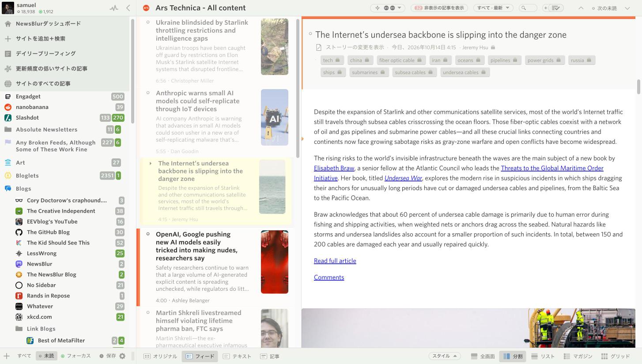Open the sidebar settings gear icon
Image resolution: width=642 pixels, height=364 pixels.
pyautogui.click(x=122, y=356)
